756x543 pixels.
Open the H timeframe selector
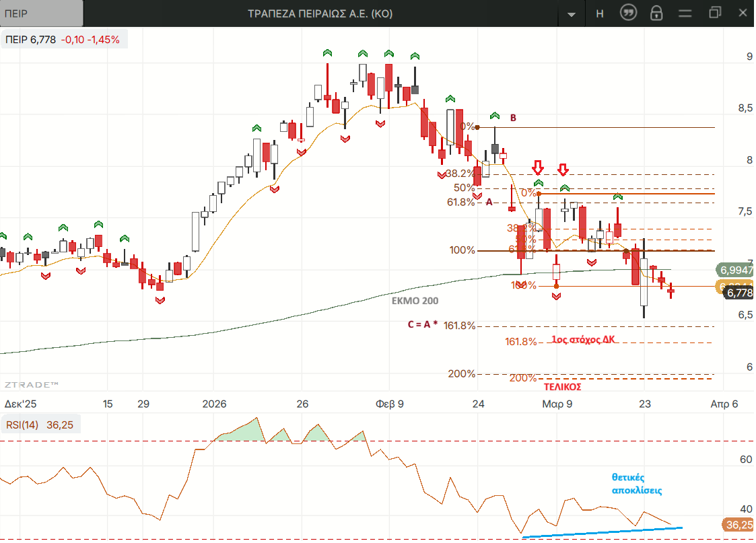click(600, 13)
